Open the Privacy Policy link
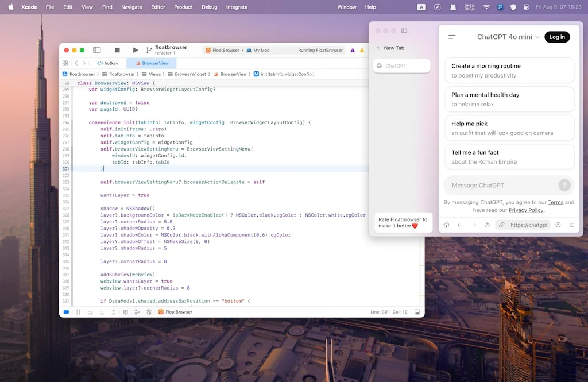 (526, 210)
